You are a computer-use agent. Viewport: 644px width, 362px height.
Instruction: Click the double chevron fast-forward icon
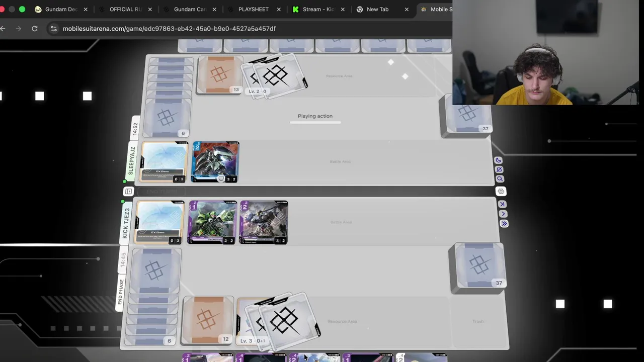[x=504, y=224]
